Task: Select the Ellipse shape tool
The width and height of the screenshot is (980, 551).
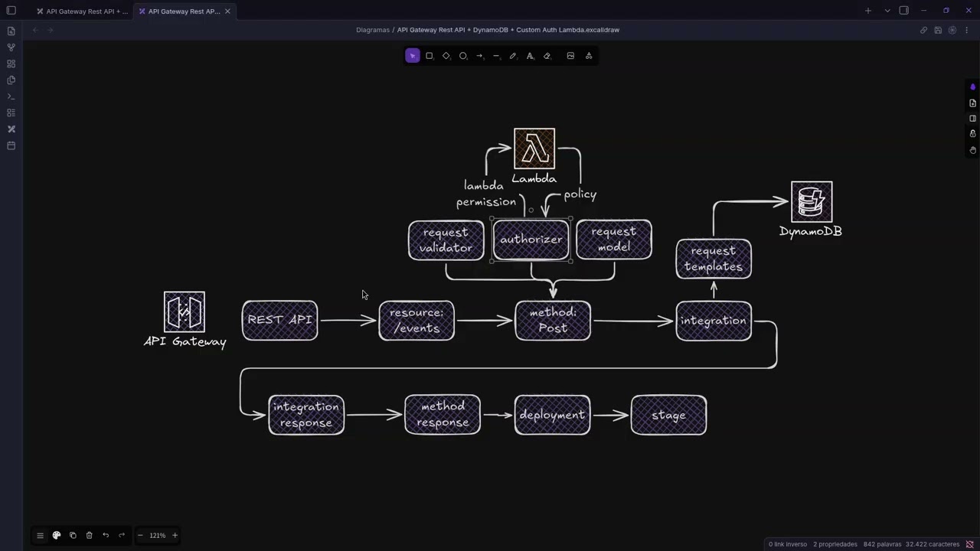Action: (x=463, y=56)
